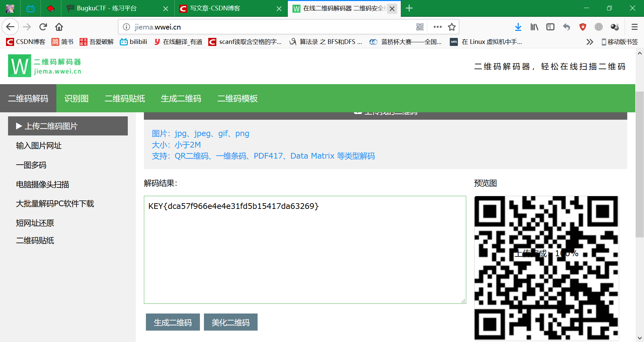Open the hamburger menu
This screenshot has width=644, height=342.
click(634, 27)
